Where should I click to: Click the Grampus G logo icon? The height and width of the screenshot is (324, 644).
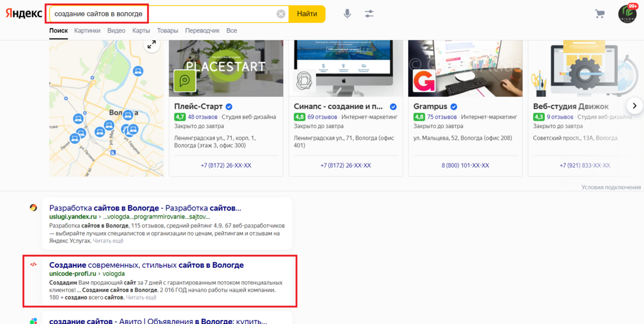[x=424, y=80]
